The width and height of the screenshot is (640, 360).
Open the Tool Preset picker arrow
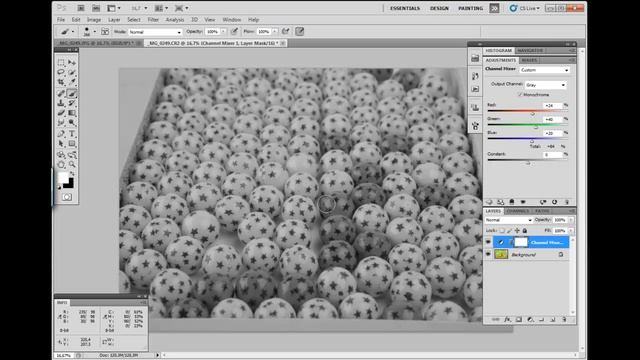(x=73, y=31)
